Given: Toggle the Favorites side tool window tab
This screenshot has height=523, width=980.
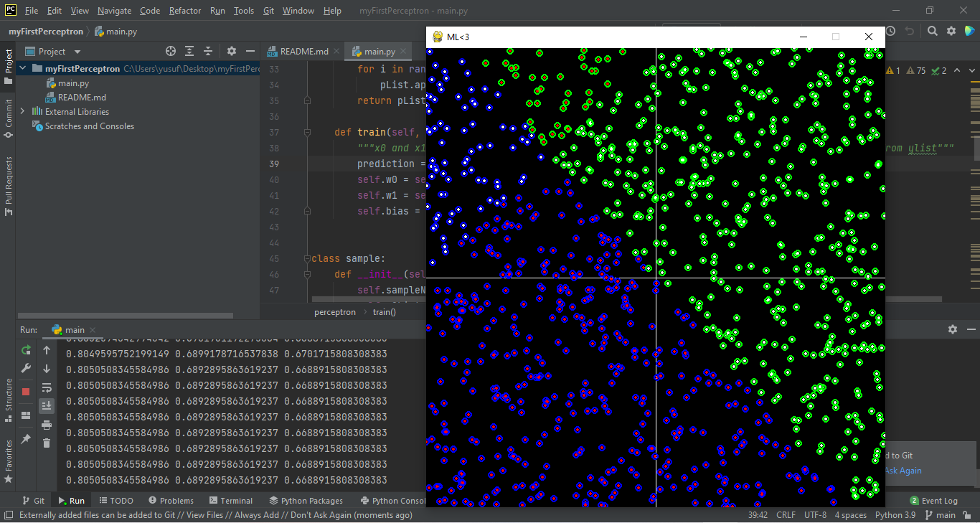Looking at the screenshot, I should point(9,461).
